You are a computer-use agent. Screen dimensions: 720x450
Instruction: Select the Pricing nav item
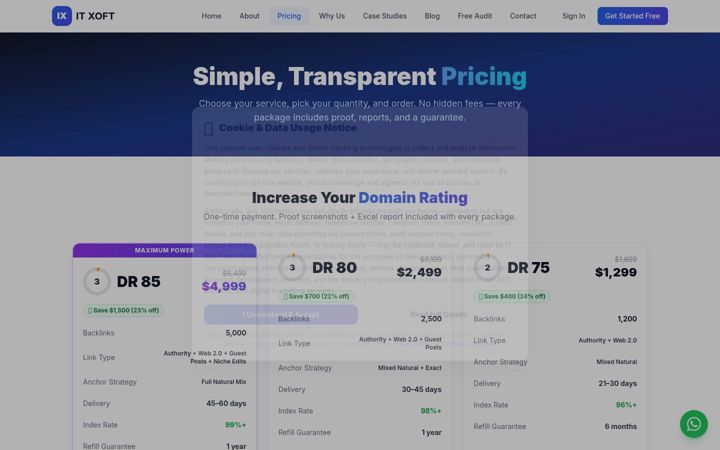[289, 16]
